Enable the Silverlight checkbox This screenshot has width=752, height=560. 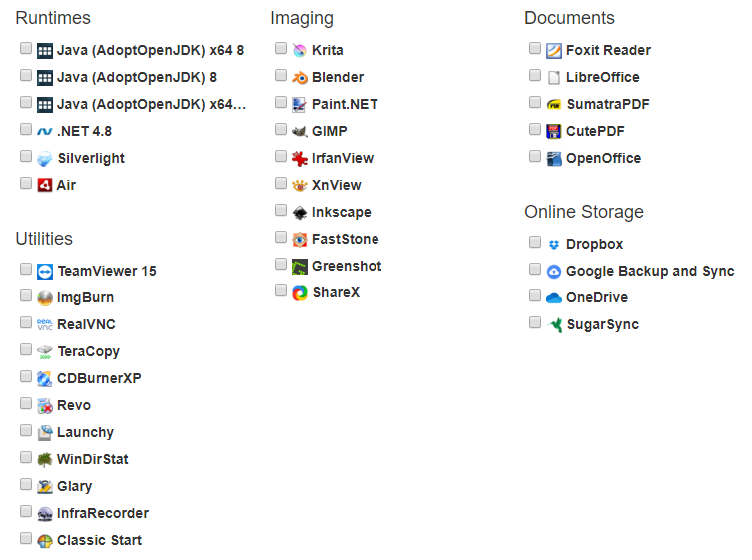pyautogui.click(x=26, y=156)
